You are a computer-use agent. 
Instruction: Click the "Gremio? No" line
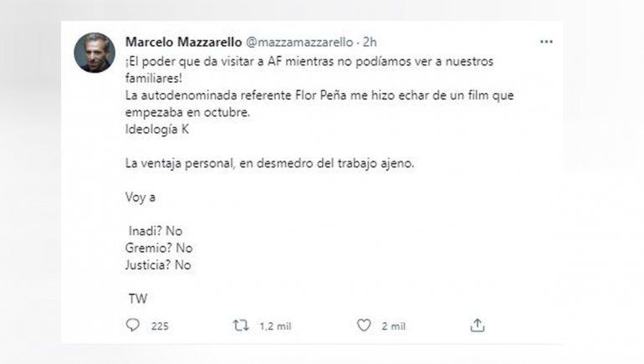click(x=157, y=249)
